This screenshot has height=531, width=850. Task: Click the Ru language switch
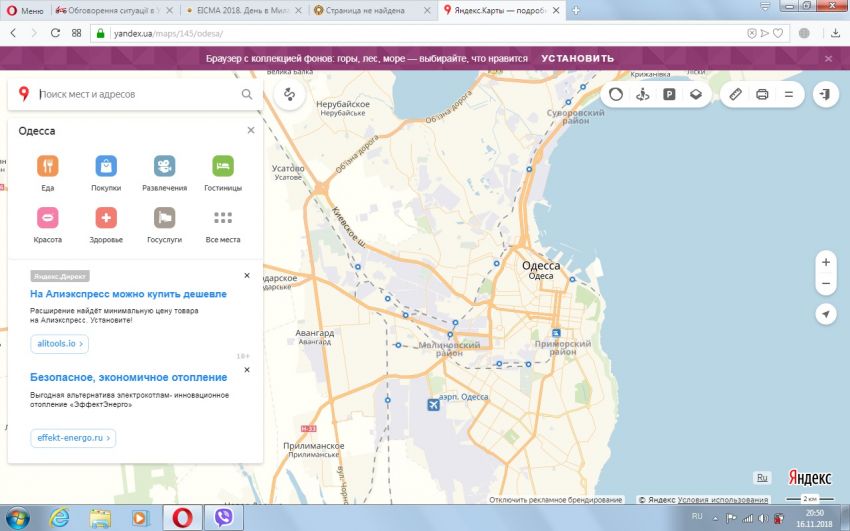click(x=762, y=477)
